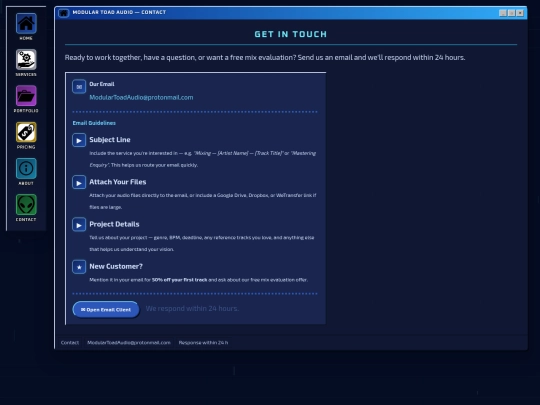Click the status bar email address
Image resolution: width=540 pixels, height=405 pixels.
pos(129,343)
